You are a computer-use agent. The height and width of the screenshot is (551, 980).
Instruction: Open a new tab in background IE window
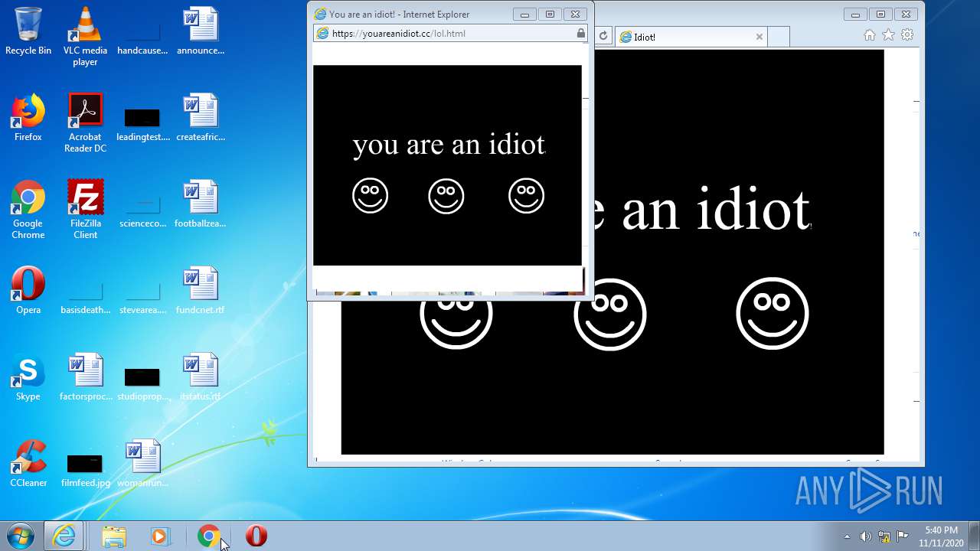[x=778, y=37]
